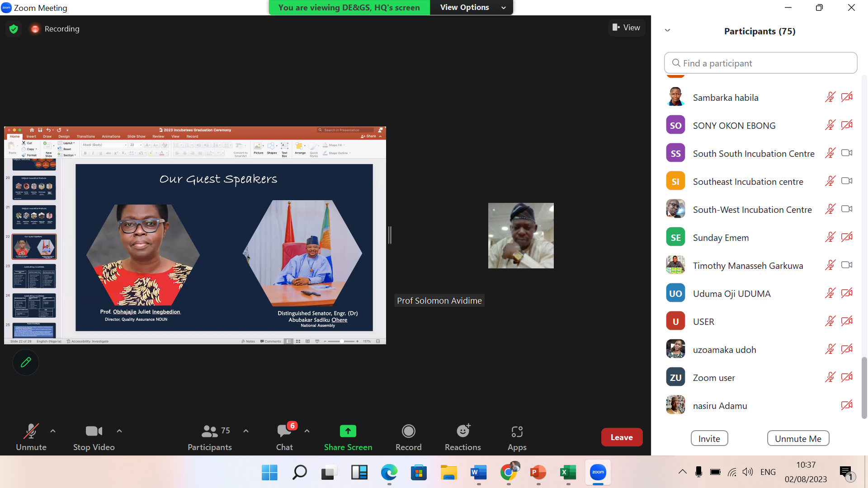The width and height of the screenshot is (868, 488).
Task: Click Sunday Emem muted microphone icon
Action: (x=830, y=237)
